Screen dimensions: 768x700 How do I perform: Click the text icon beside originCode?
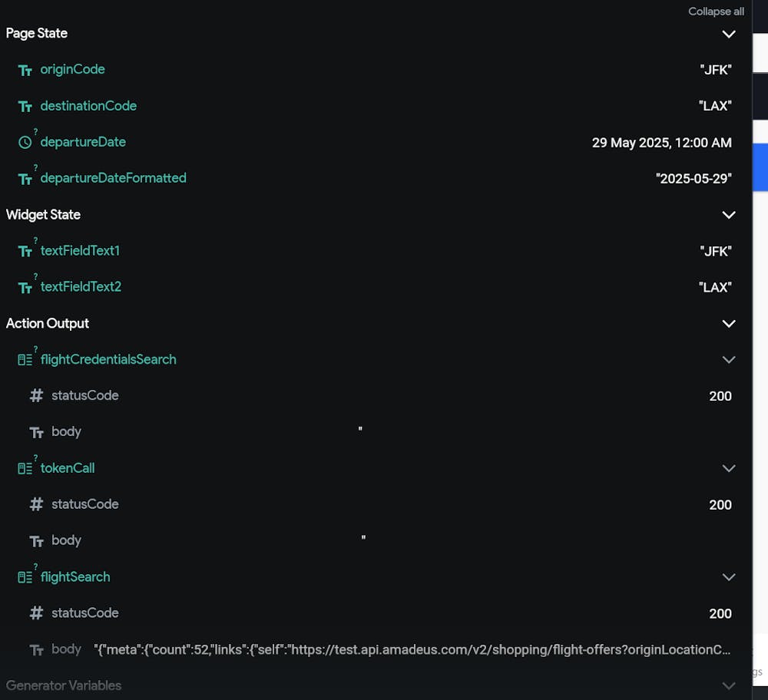click(x=25, y=70)
